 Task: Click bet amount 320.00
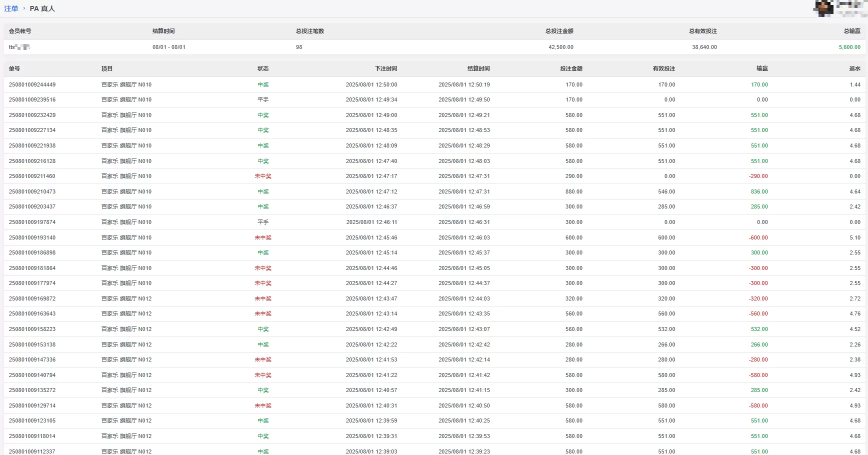click(x=574, y=298)
